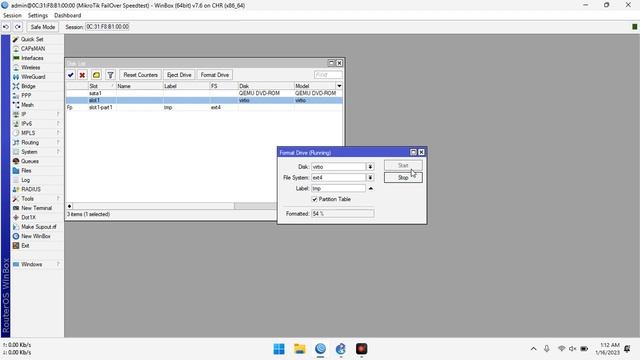This screenshot has width=640, height=360.
Task: Open the RADIUS menu
Action: coord(31,189)
